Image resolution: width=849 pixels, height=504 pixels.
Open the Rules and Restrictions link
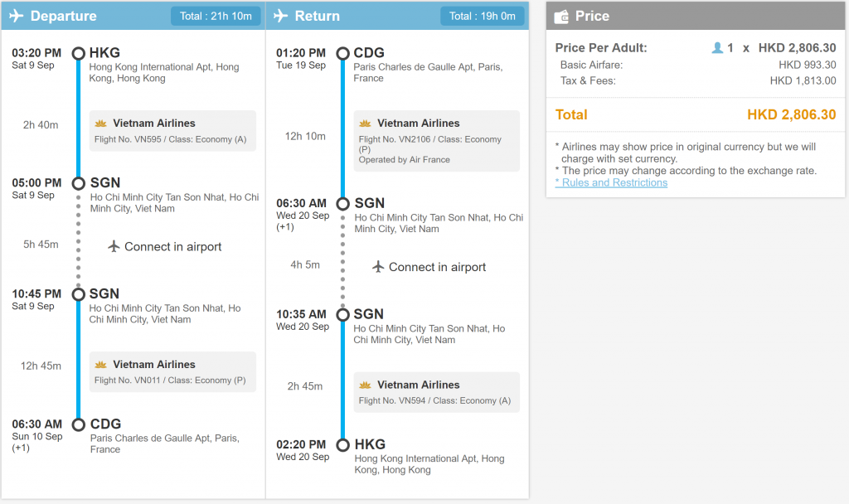[611, 182]
